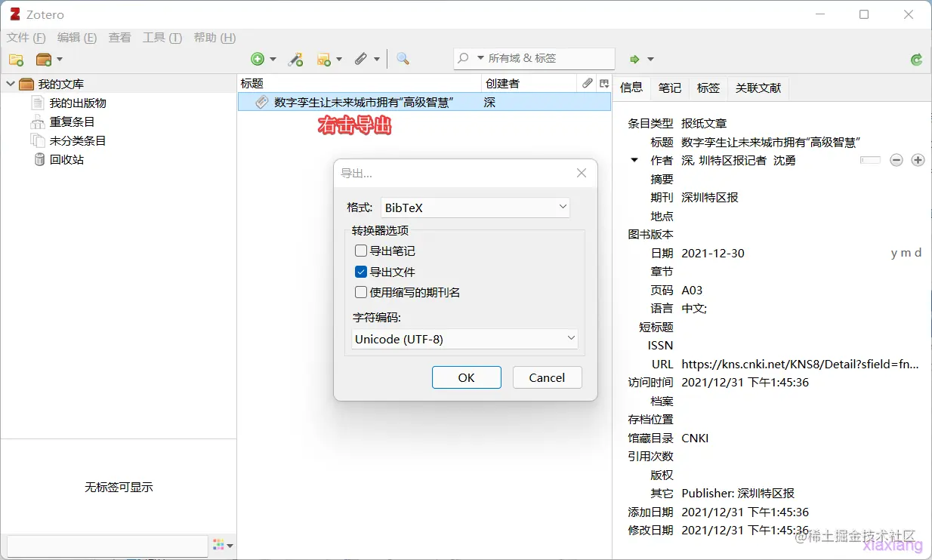This screenshot has height=560, width=932.
Task: Sort by the 创建者 column header
Action: tap(530, 83)
